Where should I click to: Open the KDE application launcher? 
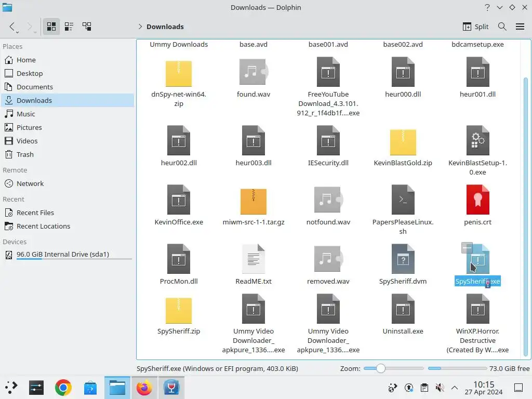click(11, 388)
